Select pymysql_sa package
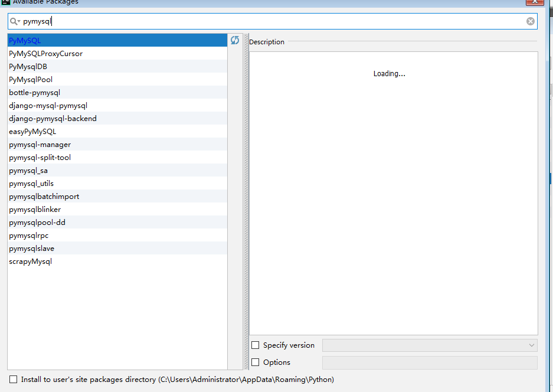The height and width of the screenshot is (392, 553). pyautogui.click(x=117, y=171)
